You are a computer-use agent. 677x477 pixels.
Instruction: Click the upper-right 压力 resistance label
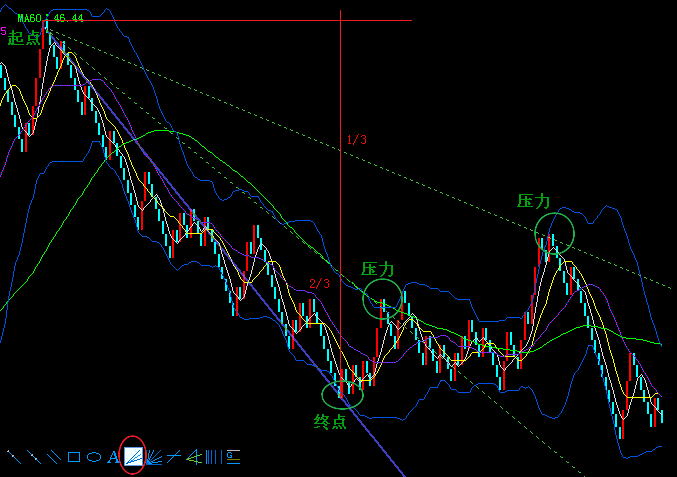tap(534, 201)
